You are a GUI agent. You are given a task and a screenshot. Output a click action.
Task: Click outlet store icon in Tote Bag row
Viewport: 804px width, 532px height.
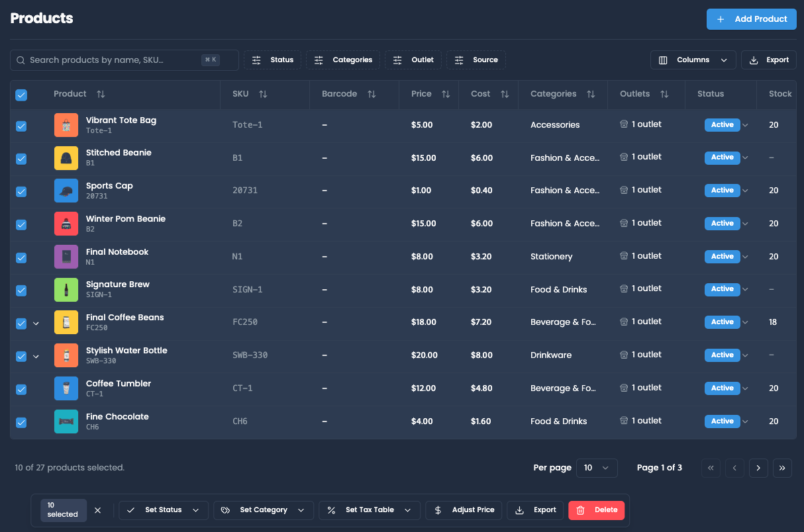click(623, 124)
